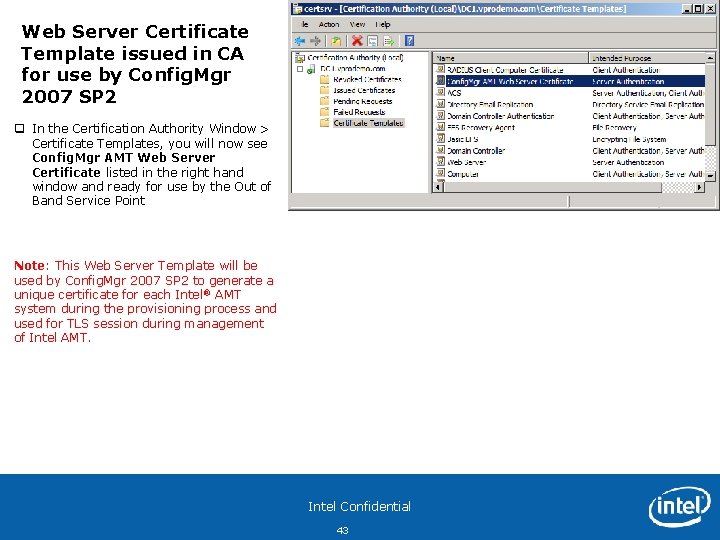
Task: Click the ConfigMgr AMT Web Server Certificate icon
Action: [x=440, y=81]
